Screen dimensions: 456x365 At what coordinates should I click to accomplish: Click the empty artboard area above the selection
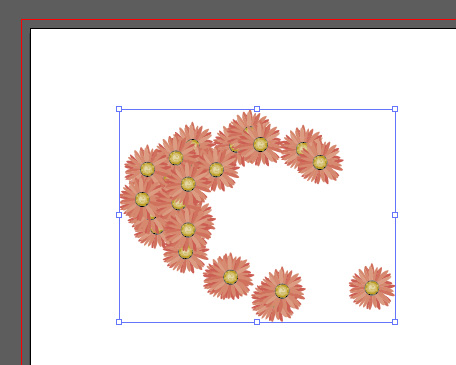(x=257, y=67)
